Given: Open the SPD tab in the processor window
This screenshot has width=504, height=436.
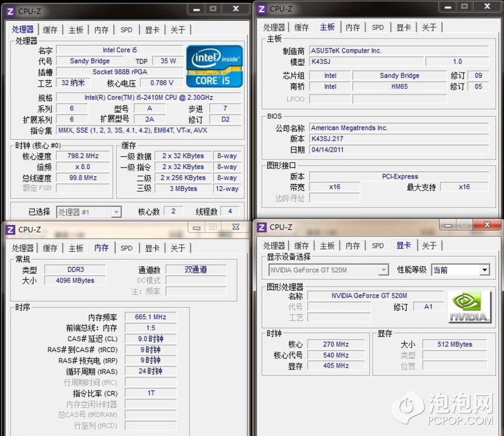Looking at the screenshot, I should [127, 30].
